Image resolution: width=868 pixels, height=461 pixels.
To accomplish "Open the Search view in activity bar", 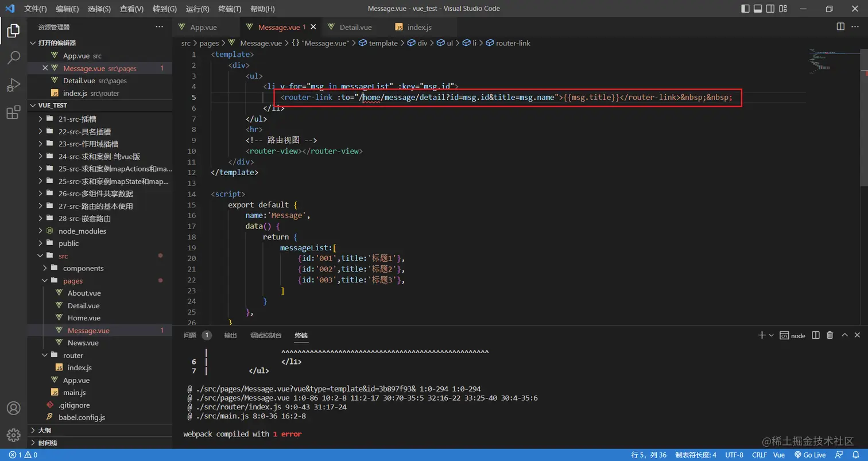I will pos(13,57).
